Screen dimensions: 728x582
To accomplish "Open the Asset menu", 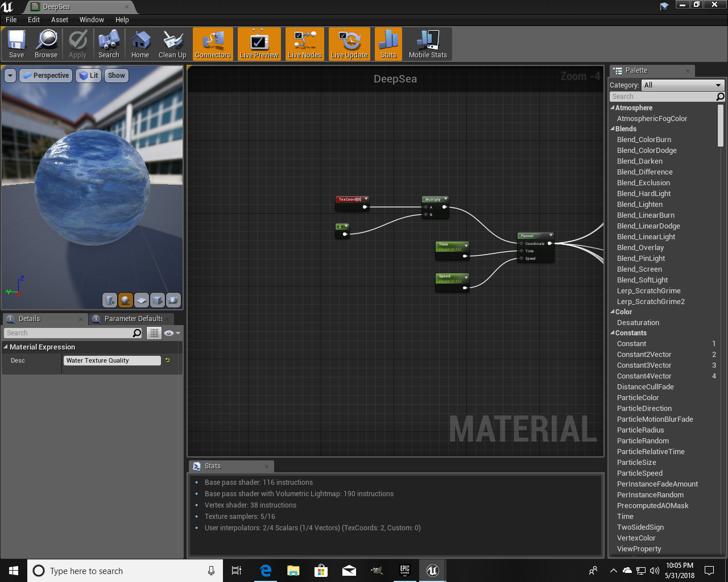I will 60,19.
